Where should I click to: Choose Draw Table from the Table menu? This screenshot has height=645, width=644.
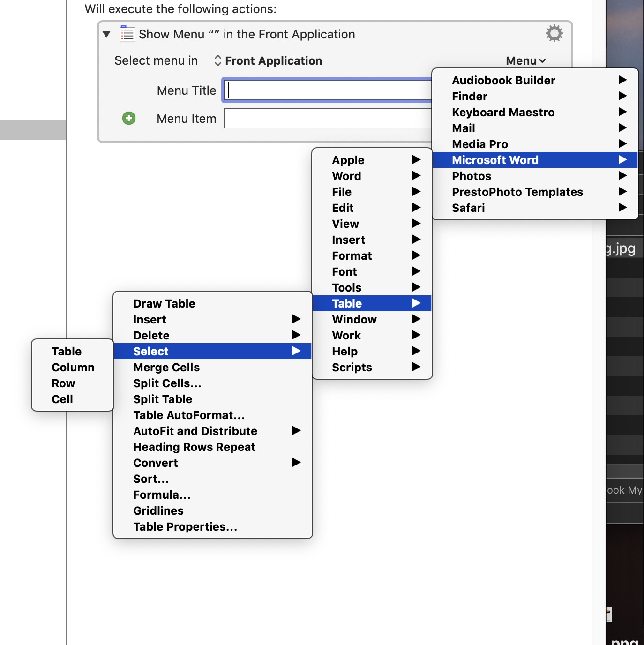click(213, 304)
